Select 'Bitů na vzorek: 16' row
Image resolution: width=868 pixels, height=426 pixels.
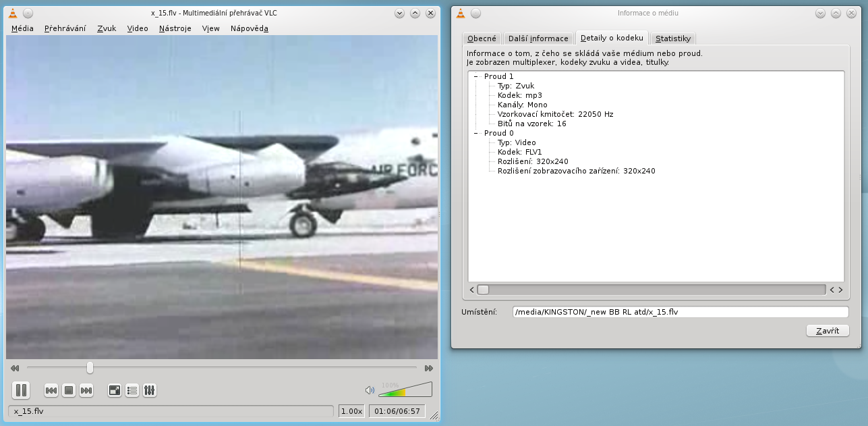point(532,124)
